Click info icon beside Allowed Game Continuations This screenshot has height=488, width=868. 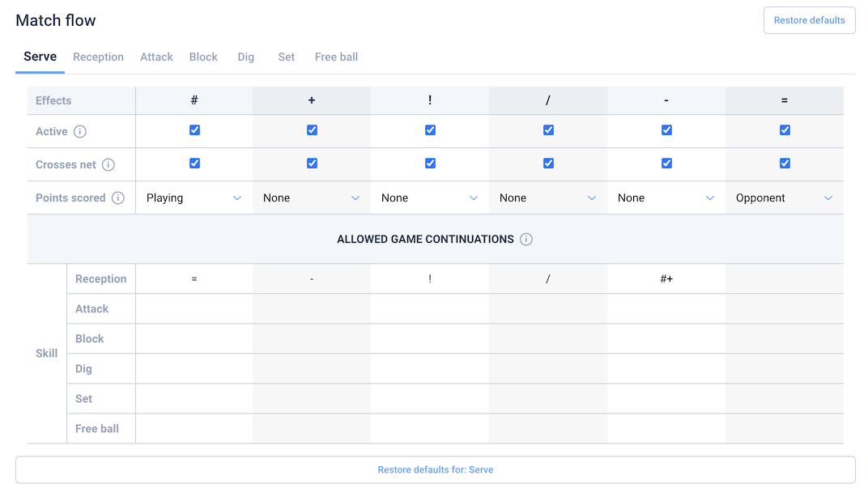(526, 239)
